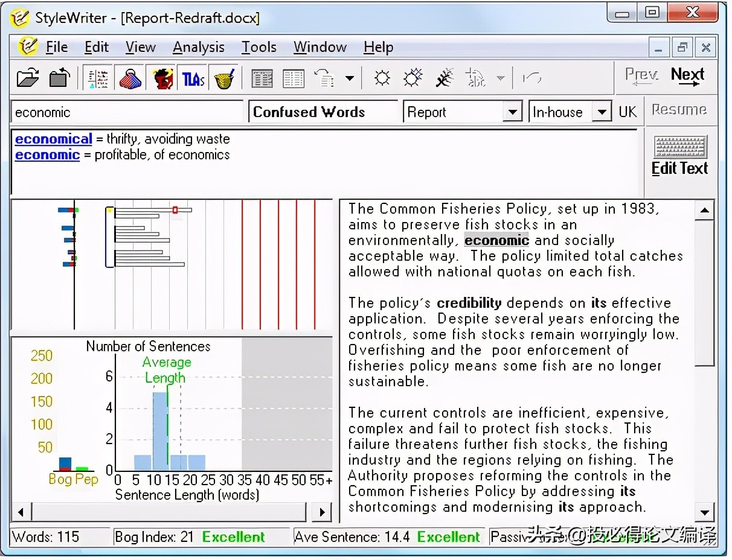Click the yellow basket toolbar icon
Screen dimensions: 732x560
pos(225,78)
